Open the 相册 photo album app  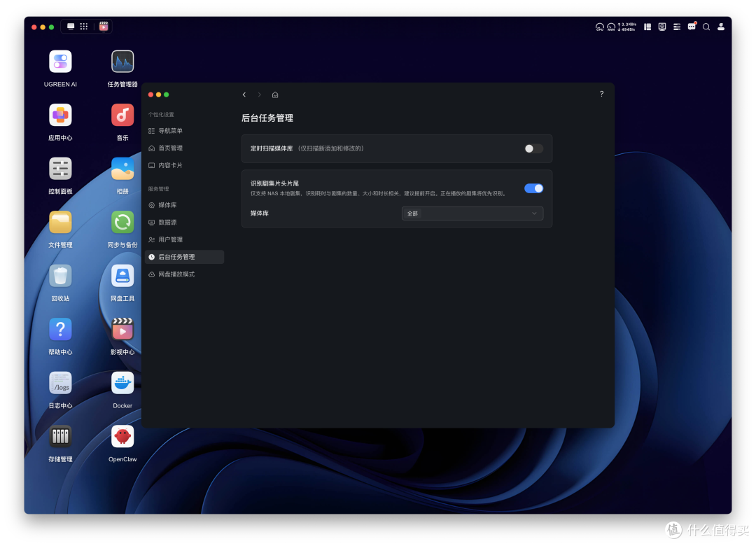click(x=122, y=169)
